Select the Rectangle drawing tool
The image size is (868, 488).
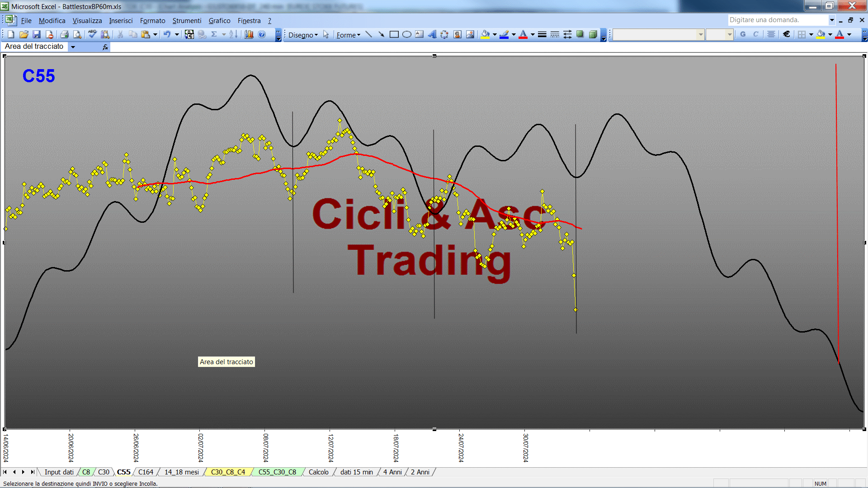394,34
